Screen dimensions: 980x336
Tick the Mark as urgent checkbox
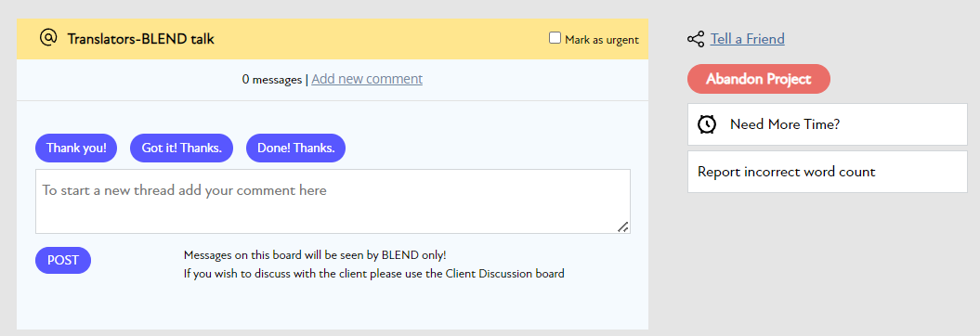(x=555, y=38)
